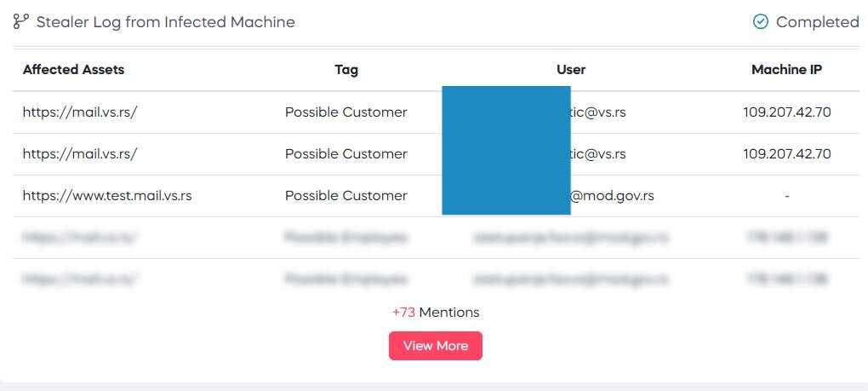Click the Completed status label
The height and width of the screenshot is (391, 868).
pos(818,22)
